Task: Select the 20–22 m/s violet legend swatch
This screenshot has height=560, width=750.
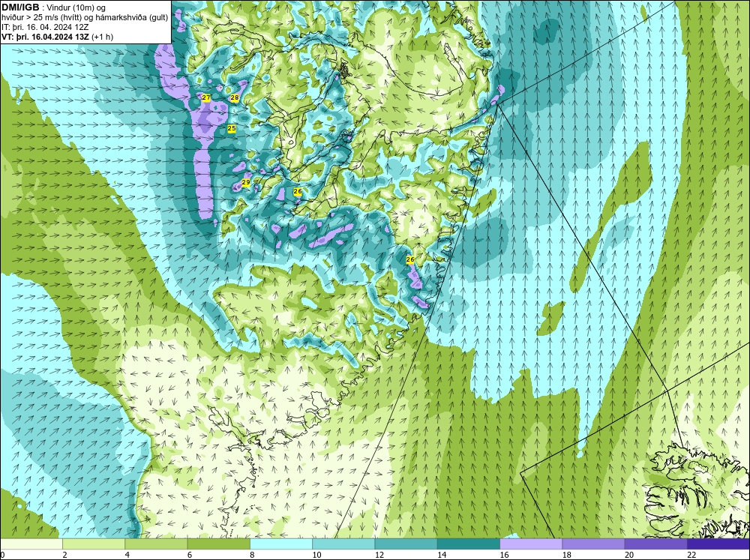Action: coord(655,544)
